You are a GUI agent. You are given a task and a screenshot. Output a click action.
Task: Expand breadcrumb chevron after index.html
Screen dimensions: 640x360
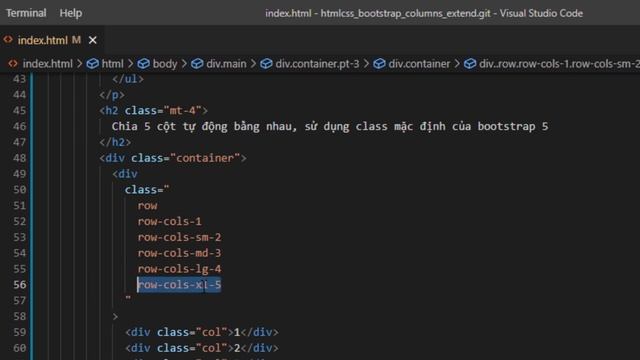point(79,64)
